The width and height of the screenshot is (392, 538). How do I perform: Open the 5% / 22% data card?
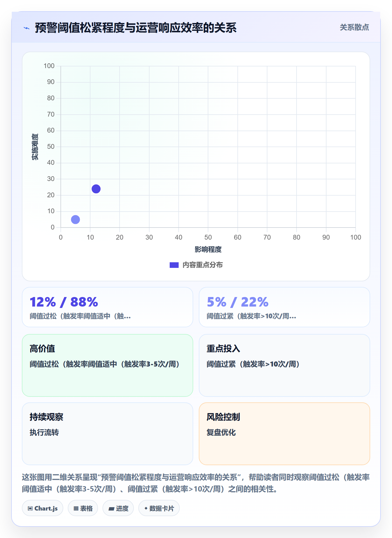284,307
